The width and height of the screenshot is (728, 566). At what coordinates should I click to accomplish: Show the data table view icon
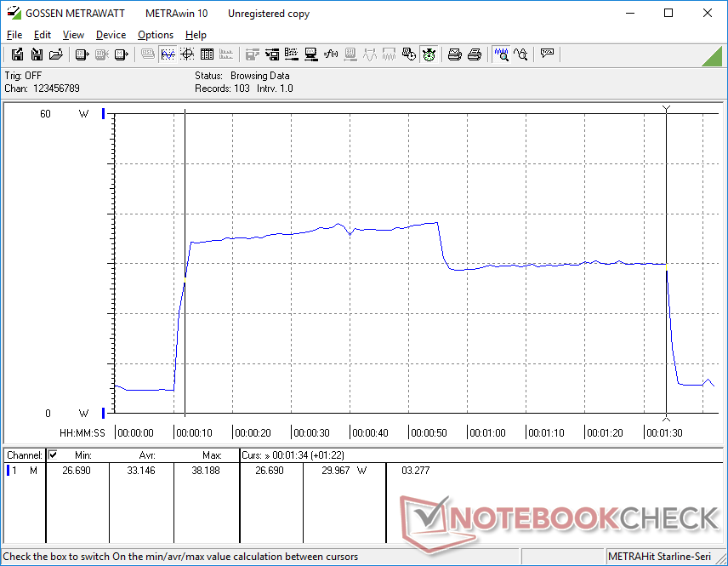coord(206,54)
